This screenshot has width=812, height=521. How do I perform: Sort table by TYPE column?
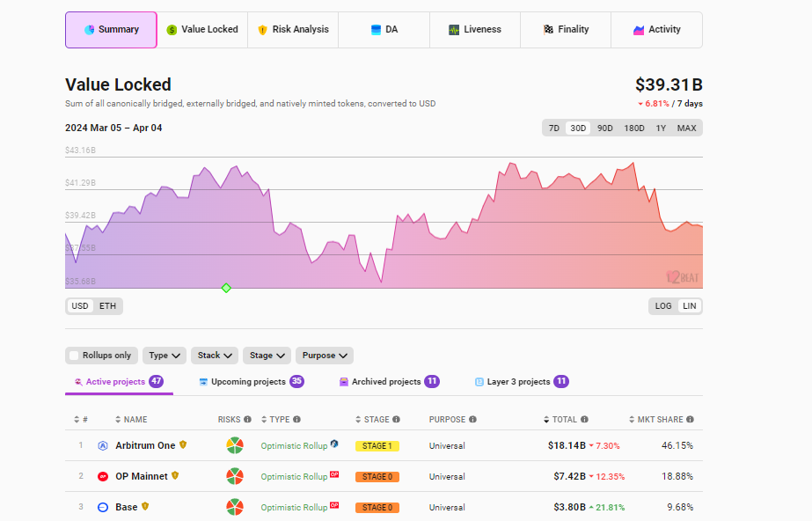click(275, 420)
